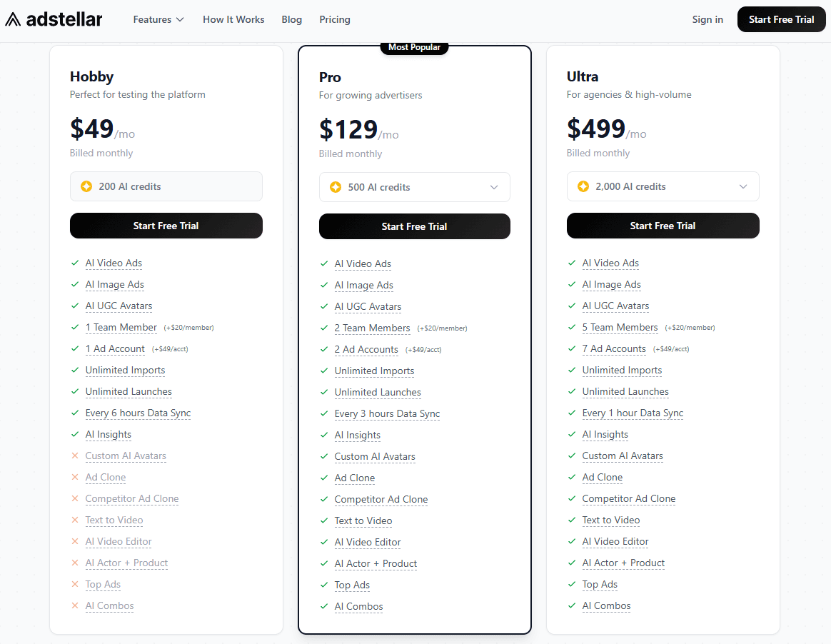Click Start Free Trial on the Pro plan
The height and width of the screenshot is (644, 831).
point(414,226)
